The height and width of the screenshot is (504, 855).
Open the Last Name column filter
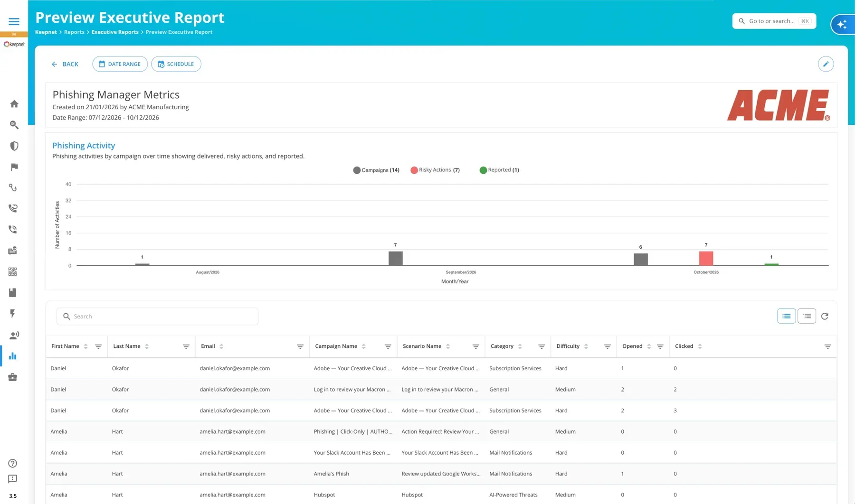(186, 346)
